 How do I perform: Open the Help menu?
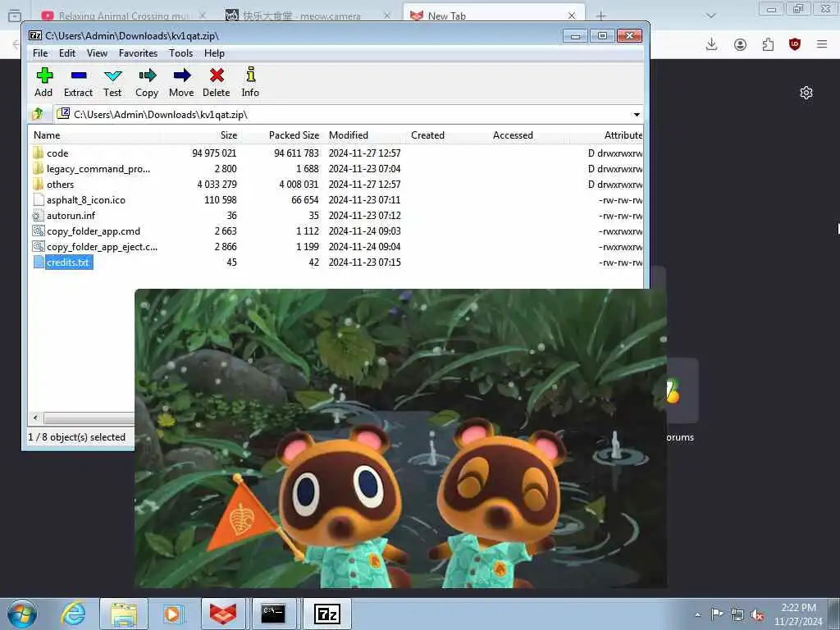coord(214,53)
